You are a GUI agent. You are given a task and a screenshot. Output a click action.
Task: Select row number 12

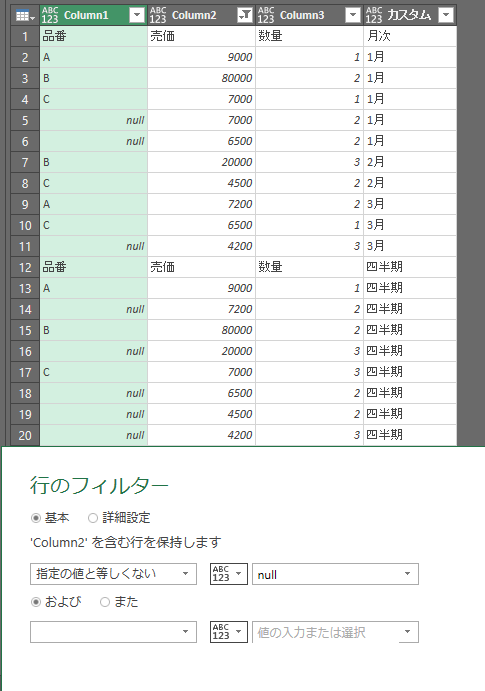(x=25, y=267)
